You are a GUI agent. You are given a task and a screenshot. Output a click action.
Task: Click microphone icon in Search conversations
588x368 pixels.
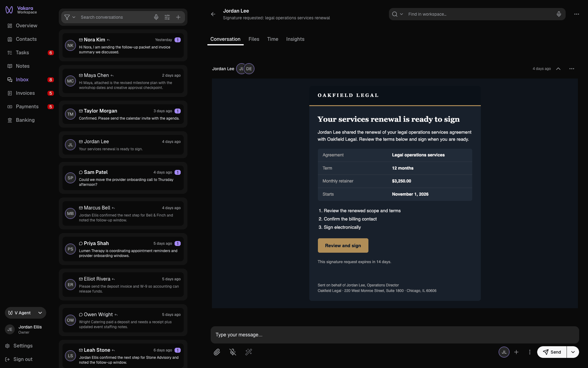click(156, 17)
